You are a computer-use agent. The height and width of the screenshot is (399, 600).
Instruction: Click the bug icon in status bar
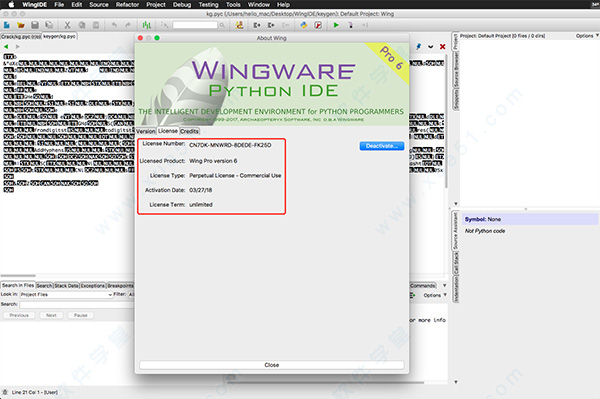[5, 392]
